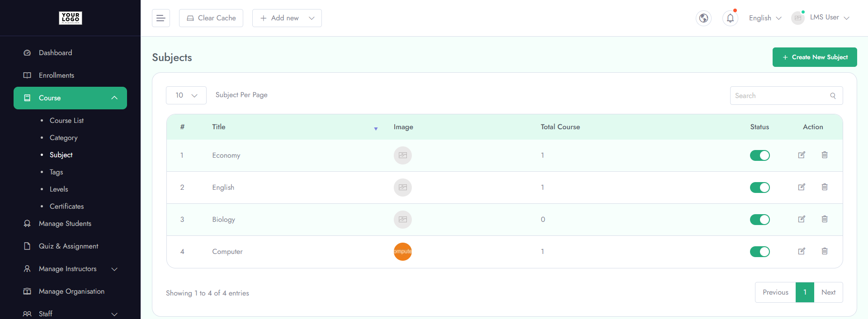Click the Total Course column header
Screen dimensions: 868x319
point(560,127)
